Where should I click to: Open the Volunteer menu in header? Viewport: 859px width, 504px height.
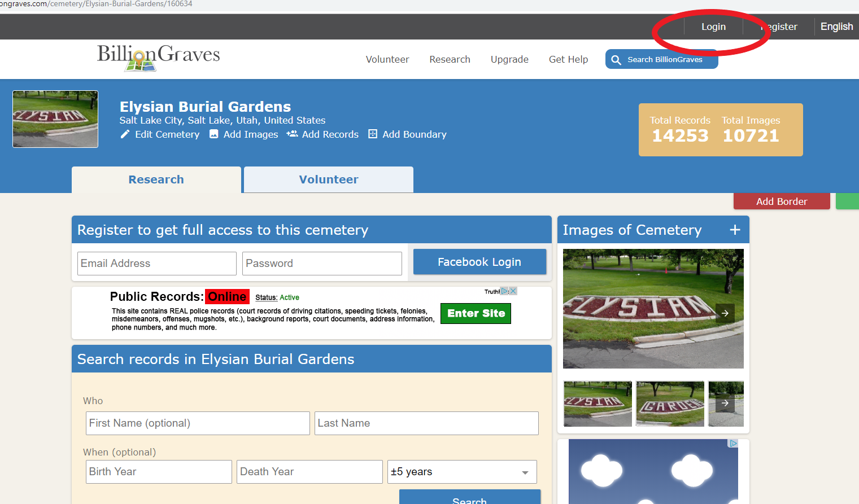point(387,59)
